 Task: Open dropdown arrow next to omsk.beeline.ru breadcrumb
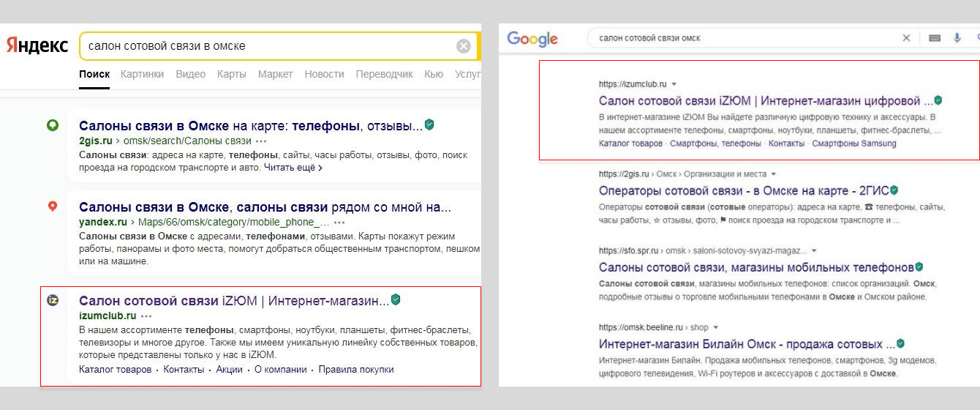716,327
